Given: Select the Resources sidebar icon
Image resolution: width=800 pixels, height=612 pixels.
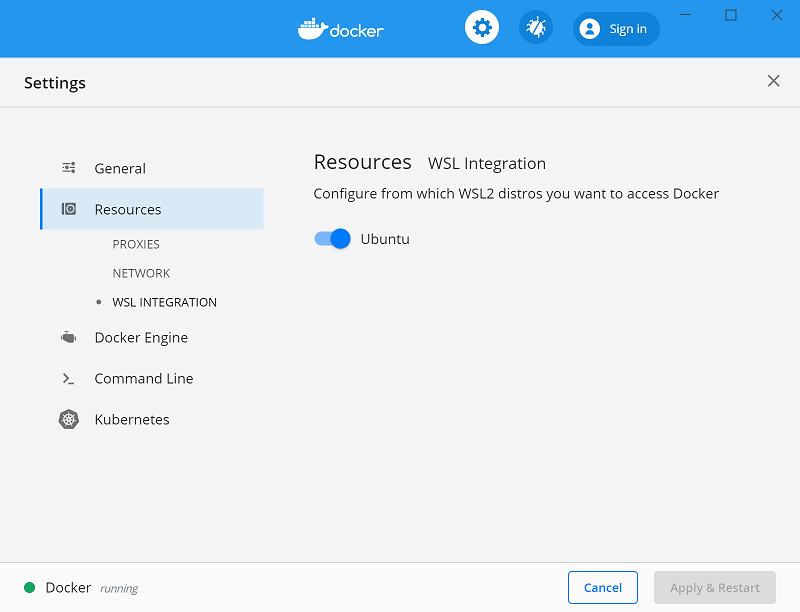Looking at the screenshot, I should click(68, 208).
